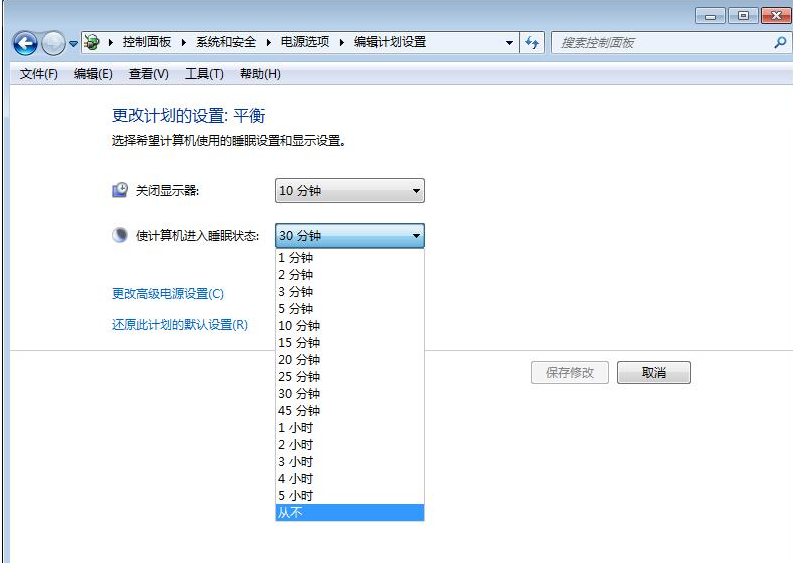Open the 帮助(H) menu
This screenshot has width=793, height=563.
[x=260, y=74]
